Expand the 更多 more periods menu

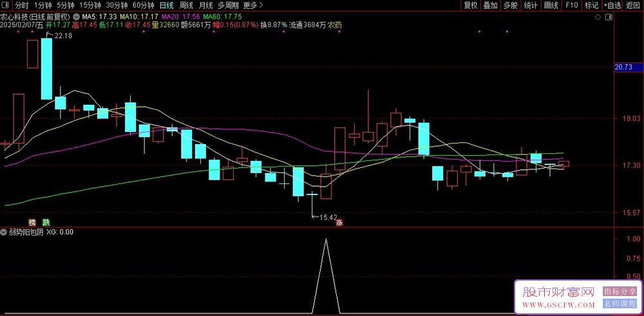point(253,5)
